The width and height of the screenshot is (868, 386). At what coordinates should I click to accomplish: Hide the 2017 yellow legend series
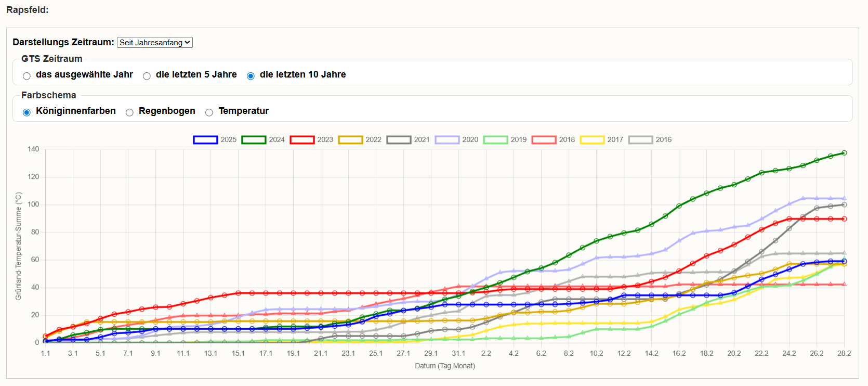pyautogui.click(x=592, y=140)
